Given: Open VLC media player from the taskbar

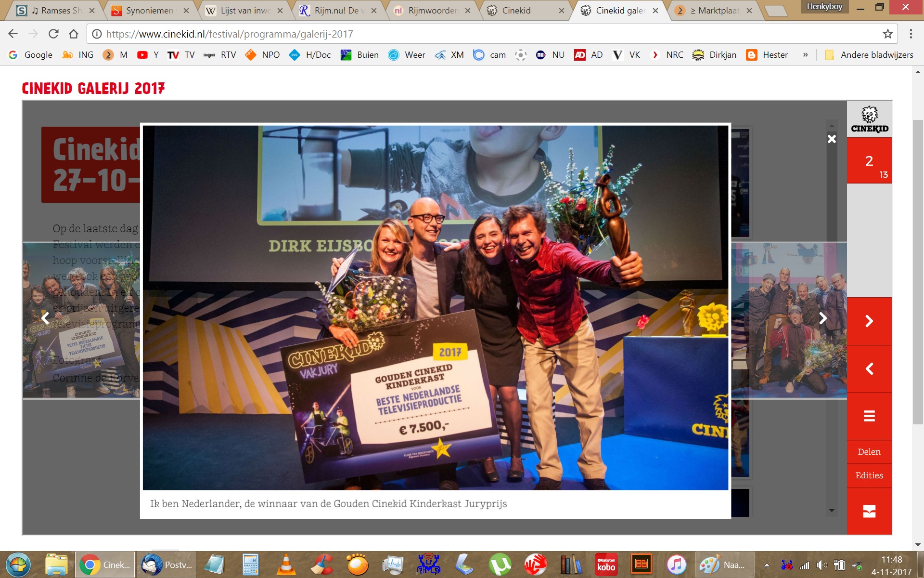Looking at the screenshot, I should [286, 565].
